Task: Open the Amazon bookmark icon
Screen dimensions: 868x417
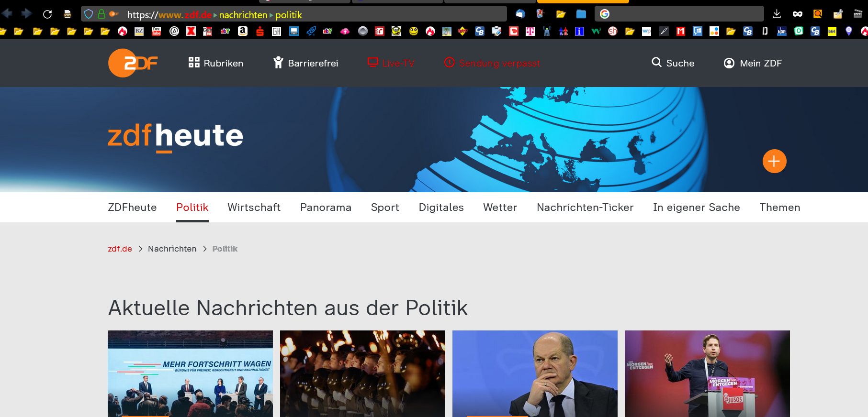Action: 243,32
